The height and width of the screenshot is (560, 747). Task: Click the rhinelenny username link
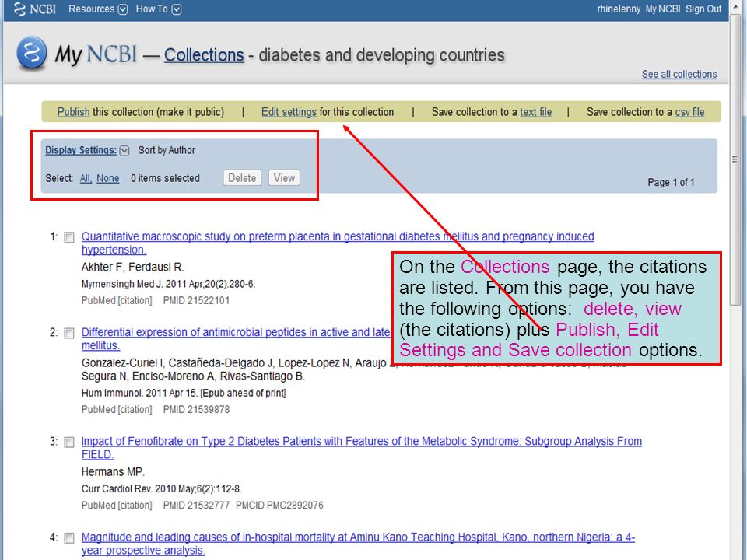point(619,9)
